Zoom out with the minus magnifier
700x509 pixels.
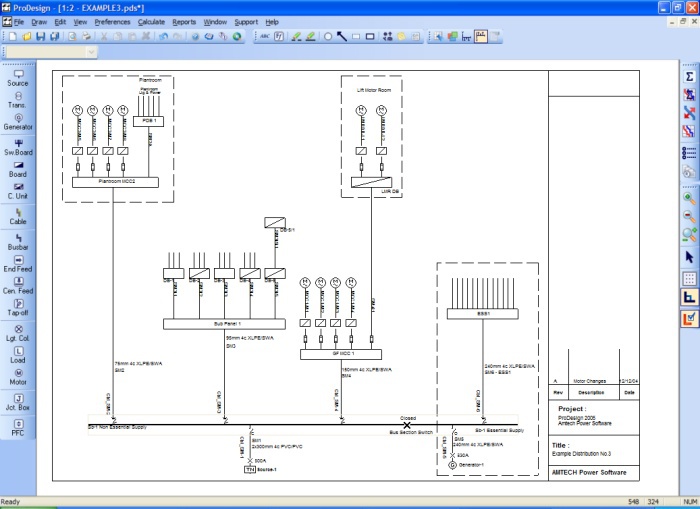click(x=689, y=216)
